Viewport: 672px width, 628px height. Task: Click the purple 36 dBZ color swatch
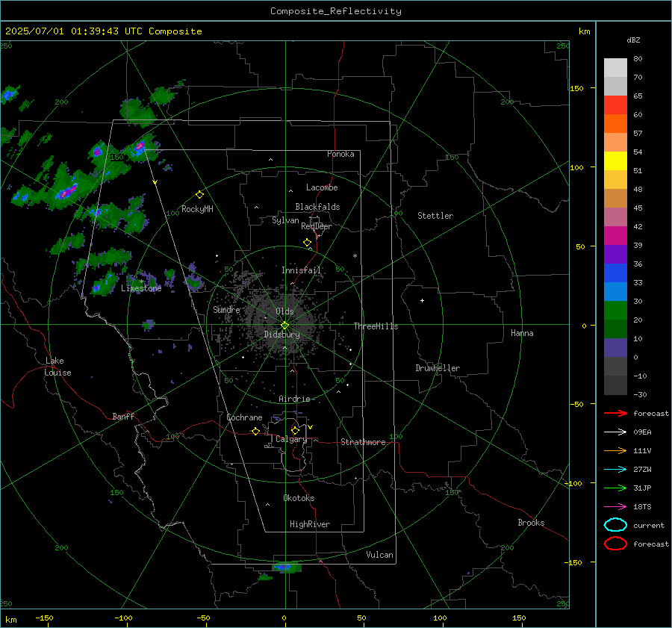615,254
